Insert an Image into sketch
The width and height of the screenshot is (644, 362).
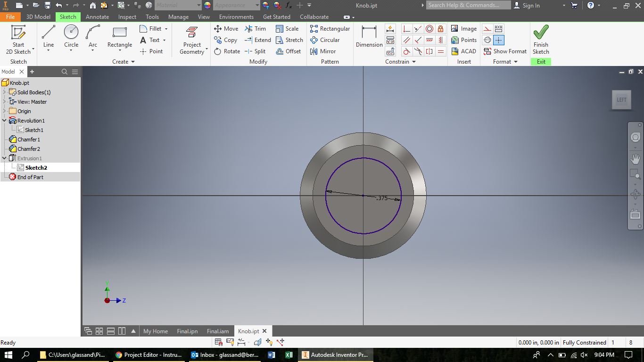(464, 29)
